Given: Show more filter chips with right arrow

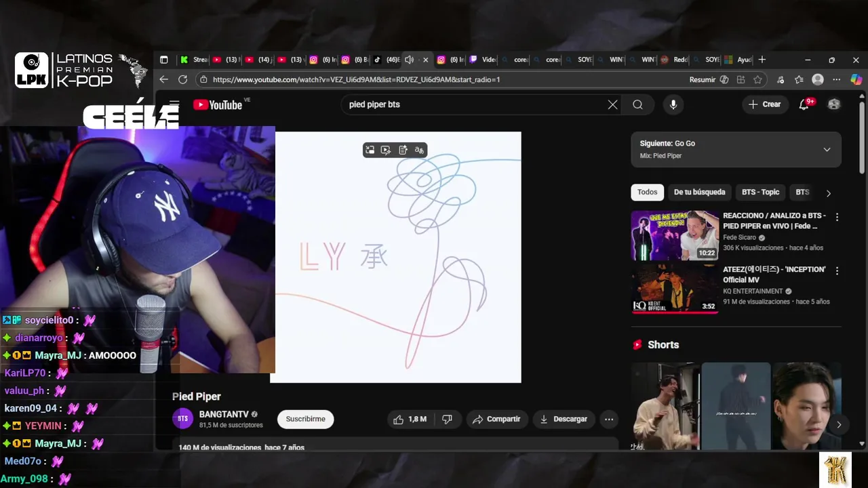Looking at the screenshot, I should click(828, 193).
